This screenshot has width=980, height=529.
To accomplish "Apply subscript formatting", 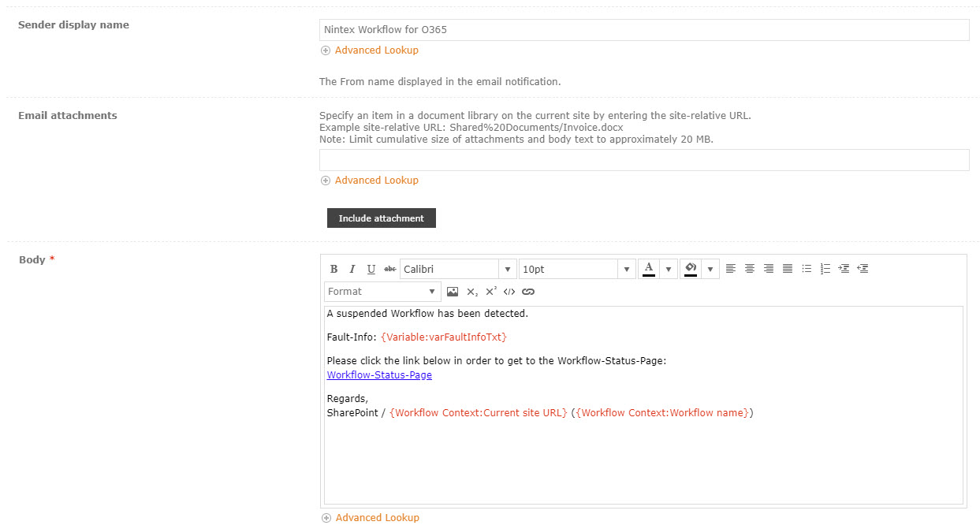I will 471,292.
